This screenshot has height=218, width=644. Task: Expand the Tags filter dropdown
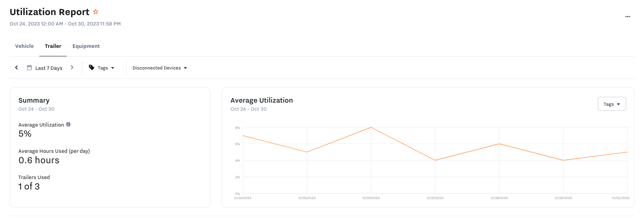coord(106,68)
